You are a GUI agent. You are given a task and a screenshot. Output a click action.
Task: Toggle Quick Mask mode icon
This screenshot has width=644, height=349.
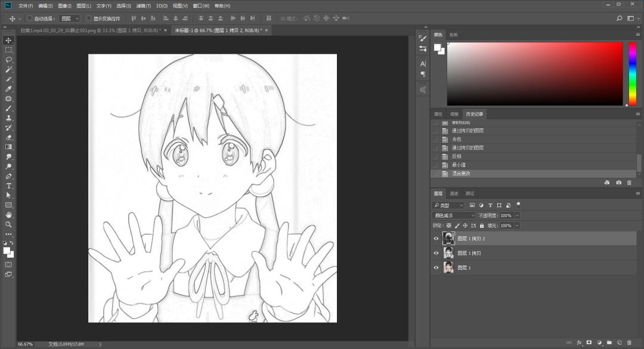pos(8,265)
